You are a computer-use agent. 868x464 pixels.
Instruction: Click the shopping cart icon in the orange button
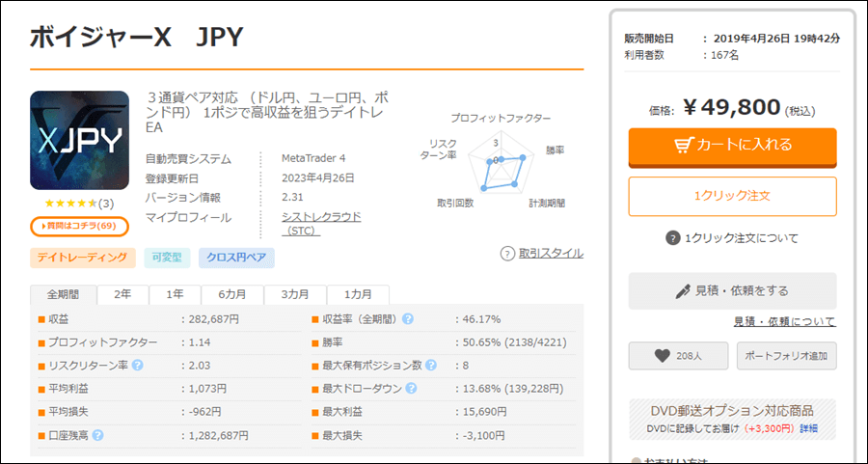point(683,145)
